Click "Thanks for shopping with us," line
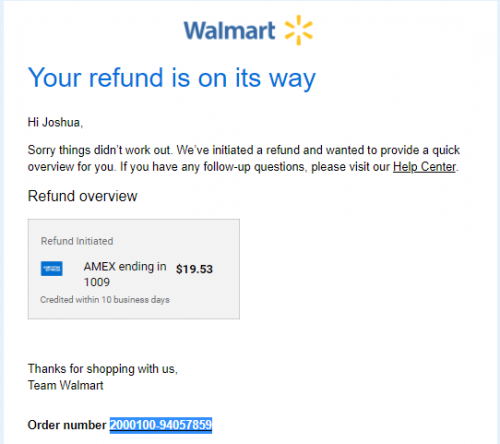The width and height of the screenshot is (500, 444). pyautogui.click(x=103, y=369)
